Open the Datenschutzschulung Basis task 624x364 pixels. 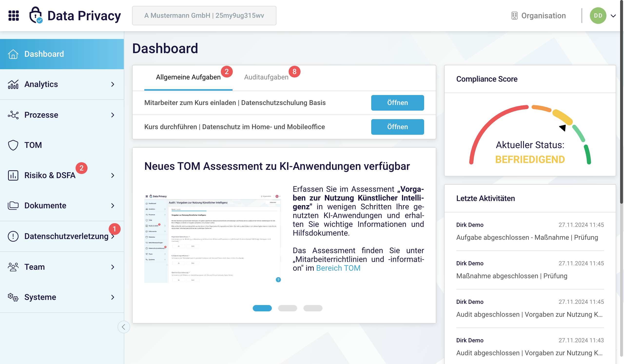pos(397,103)
